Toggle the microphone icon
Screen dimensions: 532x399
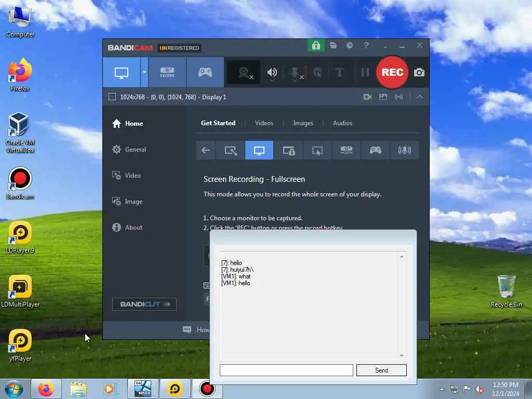pos(295,73)
